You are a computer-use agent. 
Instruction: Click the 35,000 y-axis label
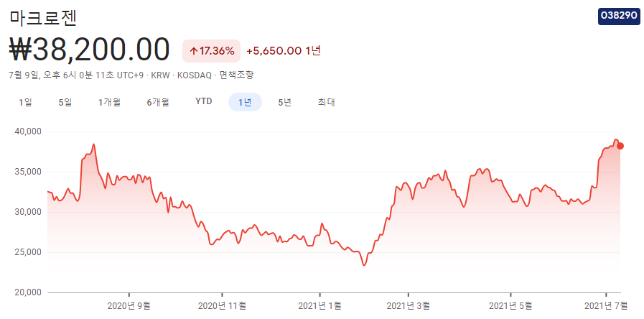point(28,172)
